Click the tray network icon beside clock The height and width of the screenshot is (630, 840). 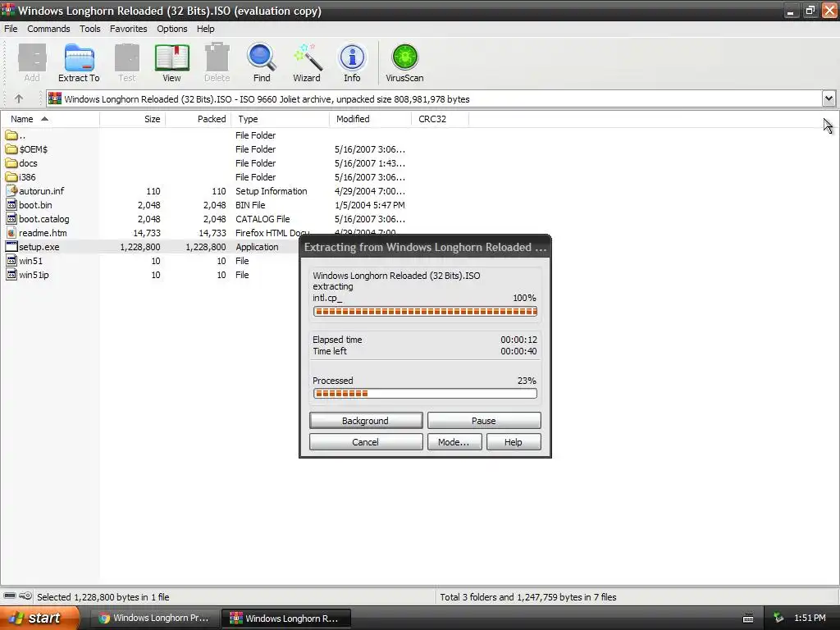click(778, 618)
